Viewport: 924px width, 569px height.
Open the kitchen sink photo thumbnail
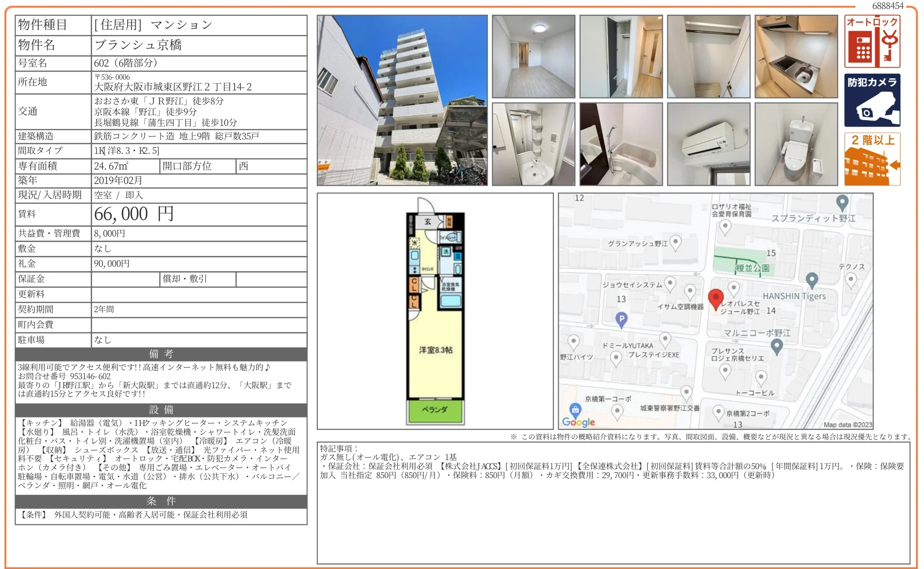(796, 57)
